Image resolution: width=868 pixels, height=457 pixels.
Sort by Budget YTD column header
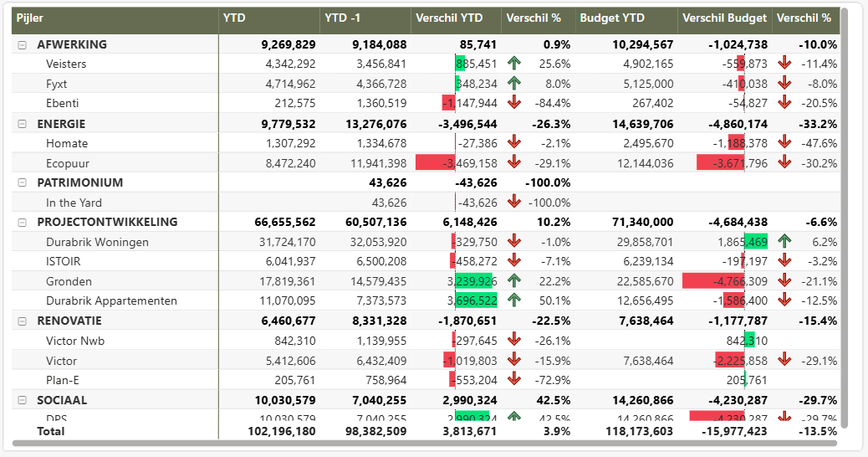coord(612,18)
